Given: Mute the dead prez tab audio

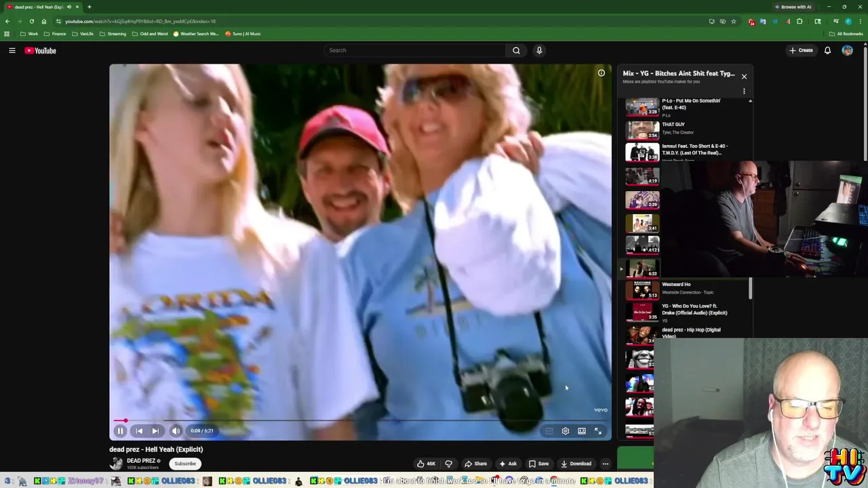Looking at the screenshot, I should click(68, 7).
